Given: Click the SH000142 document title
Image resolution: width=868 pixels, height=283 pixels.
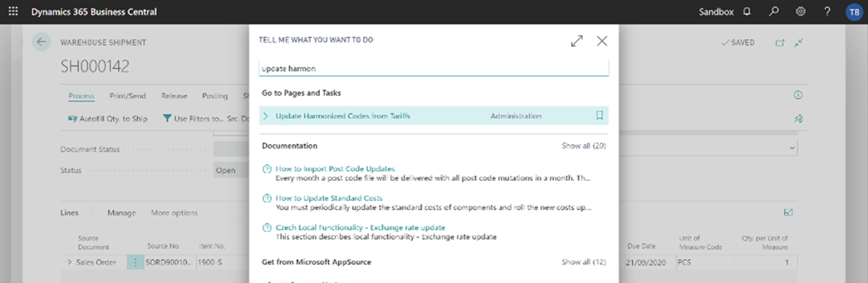Looking at the screenshot, I should [95, 66].
